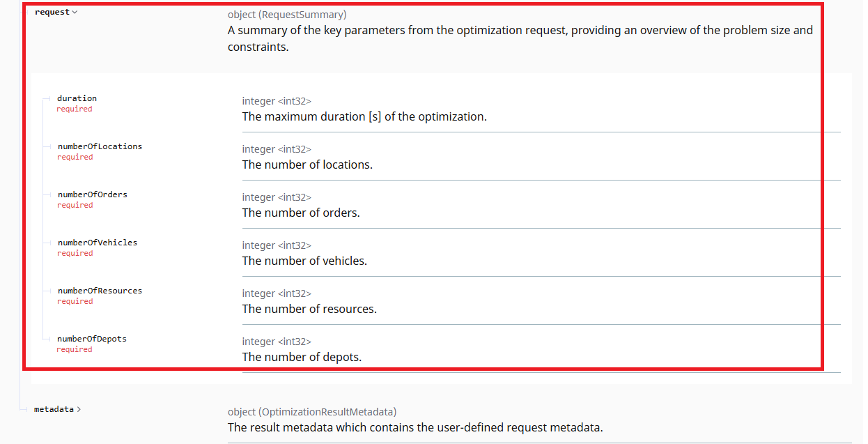This screenshot has width=868, height=444.
Task: Click the integer <int32> type beside duration
Action: point(277,101)
